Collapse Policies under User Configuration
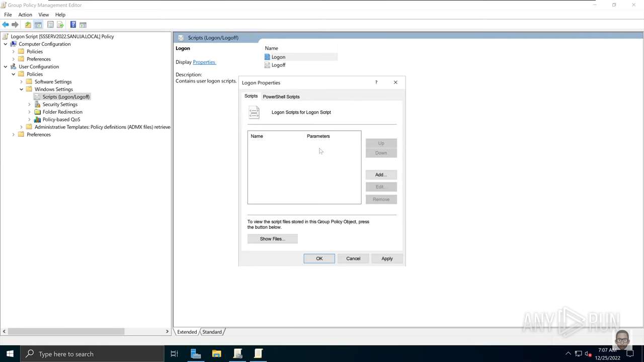 [x=14, y=74]
